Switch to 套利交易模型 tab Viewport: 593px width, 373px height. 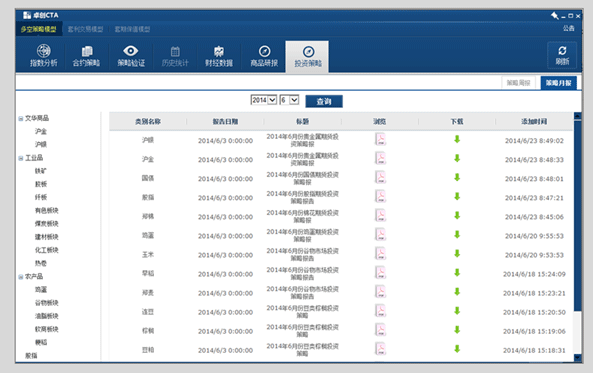[85, 29]
